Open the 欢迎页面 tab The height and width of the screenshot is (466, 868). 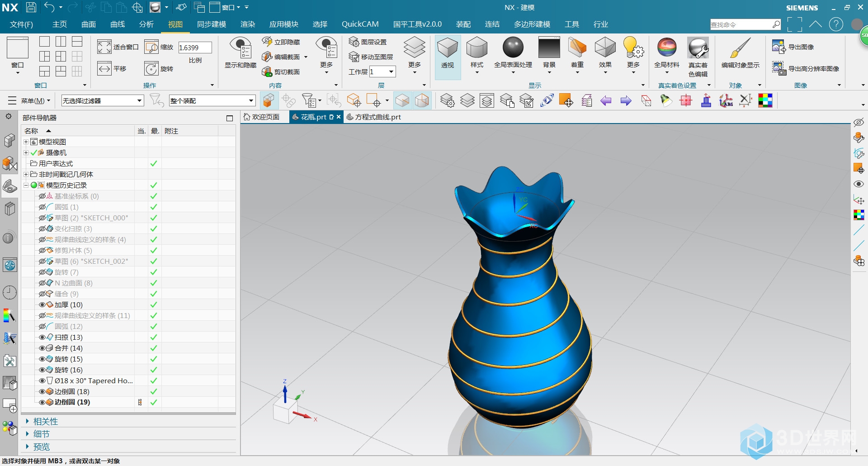point(261,117)
